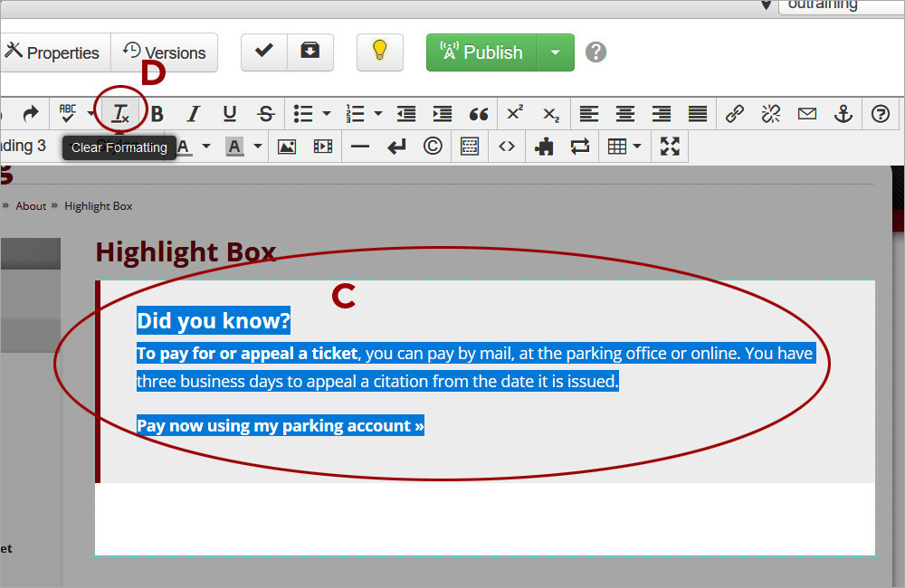905x588 pixels.
Task: Expand text color dropdown arrow
Action: pyautogui.click(x=206, y=147)
